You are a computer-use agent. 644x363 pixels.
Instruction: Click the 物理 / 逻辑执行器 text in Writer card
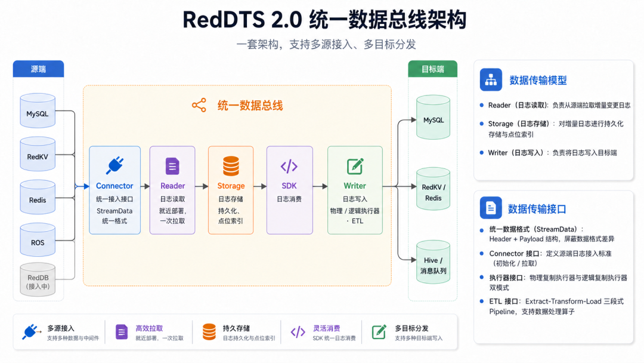(355, 211)
